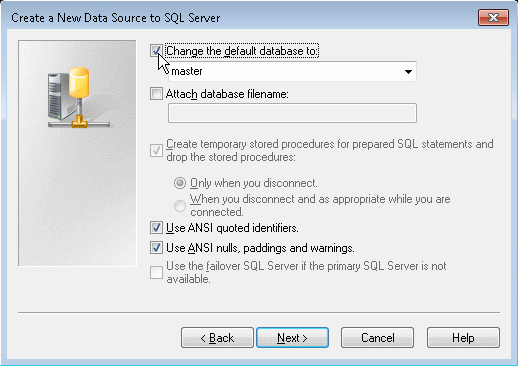Click the master database combo box
The width and height of the screenshot is (518, 366).
pyautogui.click(x=292, y=71)
